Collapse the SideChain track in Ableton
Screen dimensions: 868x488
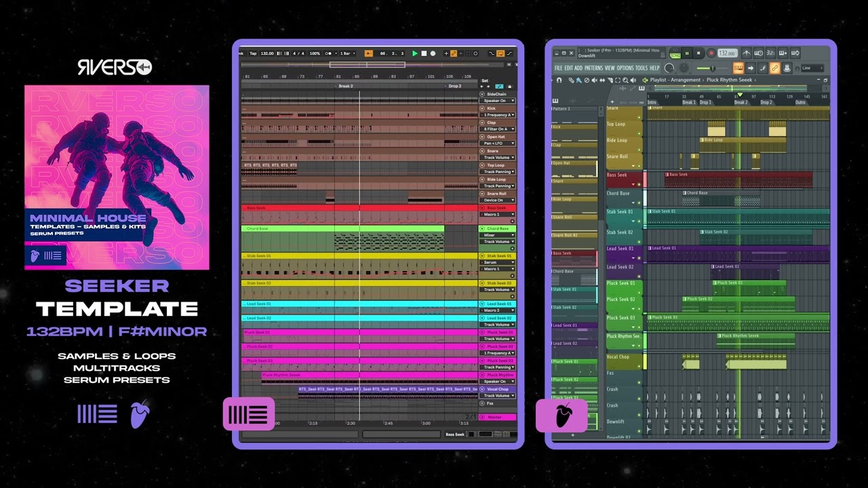click(482, 94)
